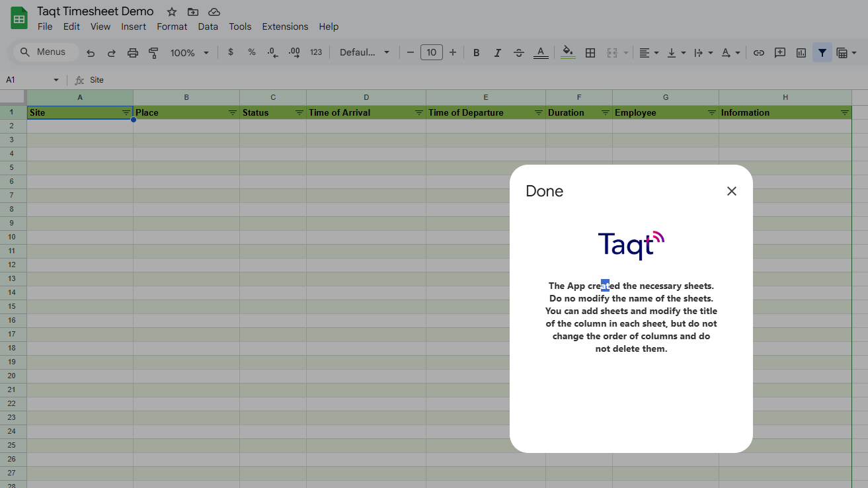Open the Edit menu
The height and width of the screenshot is (488, 868).
(x=71, y=26)
